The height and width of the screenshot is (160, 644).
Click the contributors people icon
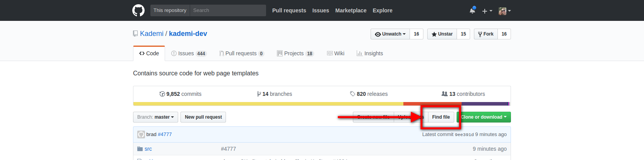tap(445, 94)
